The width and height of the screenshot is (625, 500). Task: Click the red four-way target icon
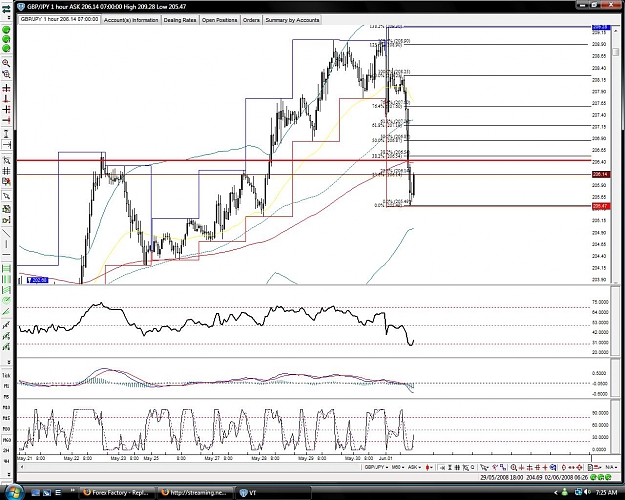point(579,467)
